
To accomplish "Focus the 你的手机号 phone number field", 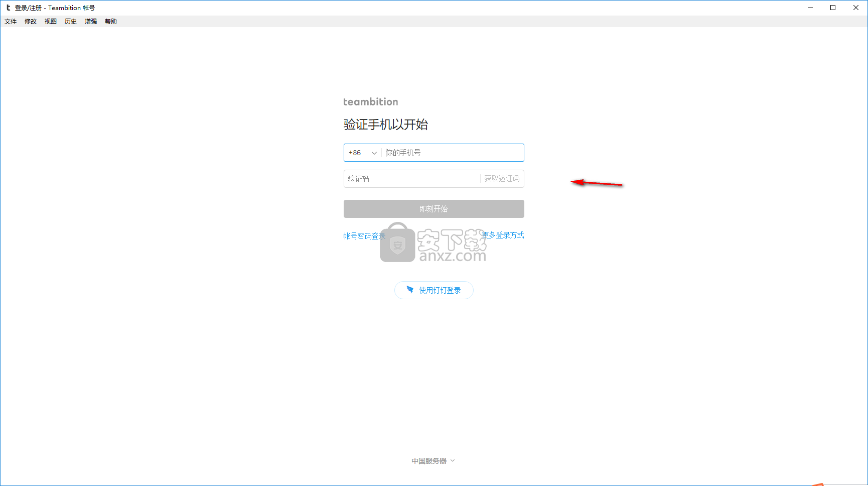I will pyautogui.click(x=453, y=153).
